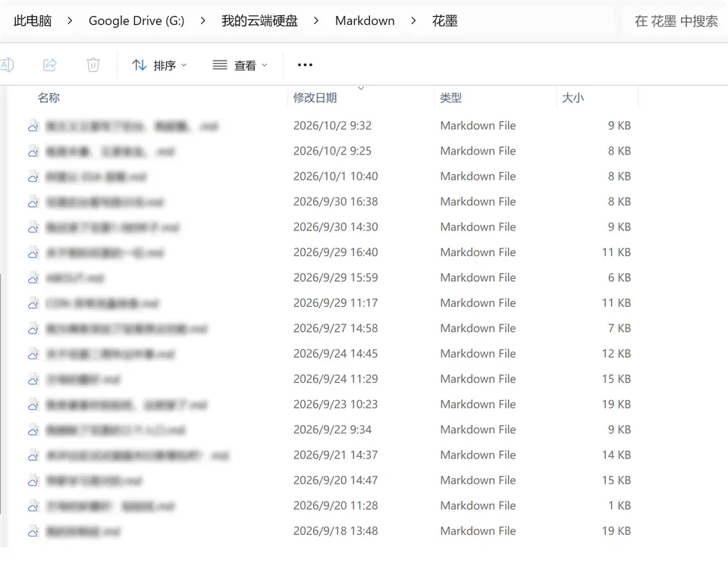728x563 pixels.
Task: Expand chevron after 我的云端硬盘
Action: (x=316, y=21)
